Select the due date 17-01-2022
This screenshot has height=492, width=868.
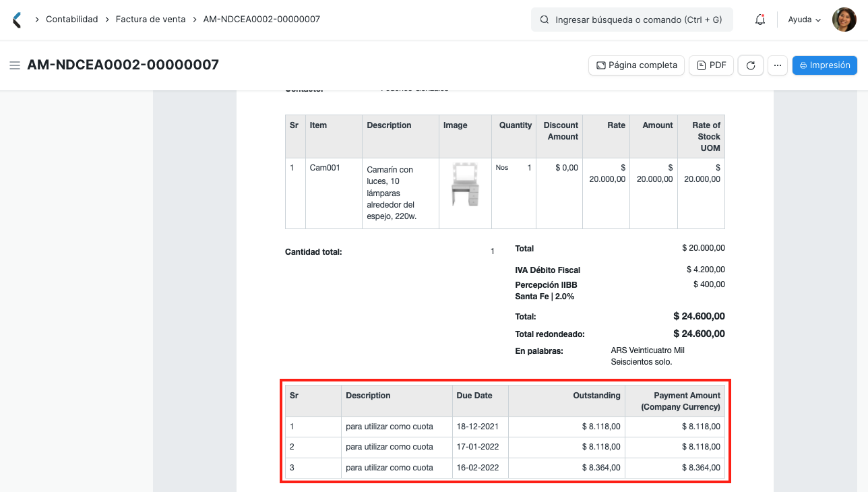[x=478, y=447]
